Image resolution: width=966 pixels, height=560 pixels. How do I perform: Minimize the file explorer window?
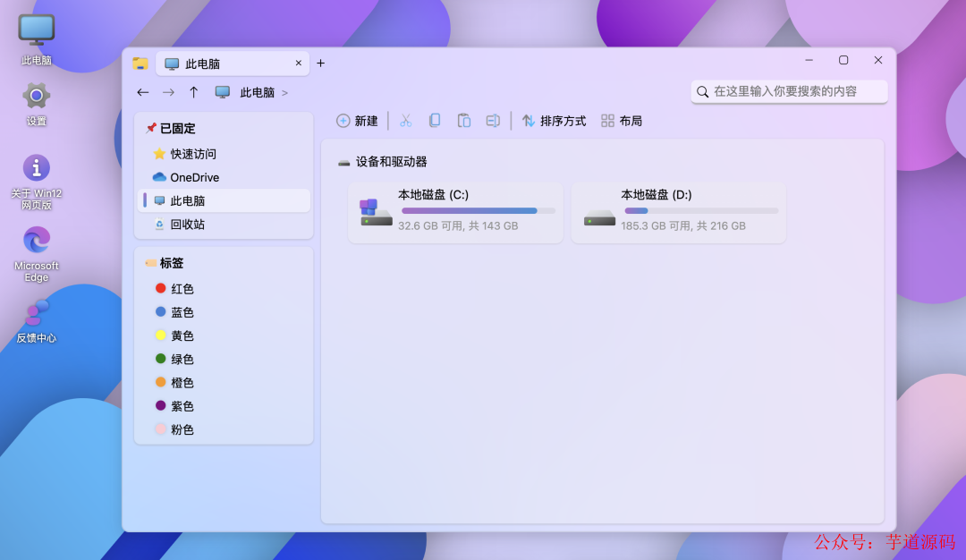(809, 60)
